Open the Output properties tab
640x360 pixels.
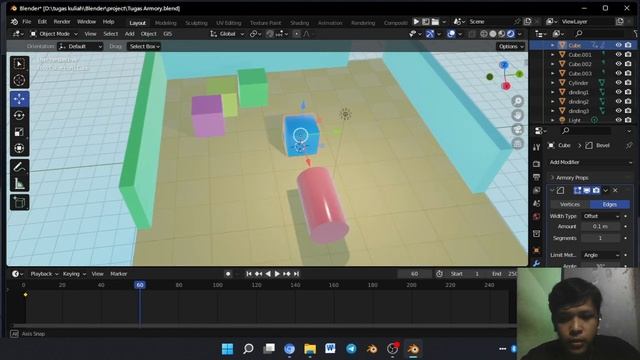(x=536, y=177)
